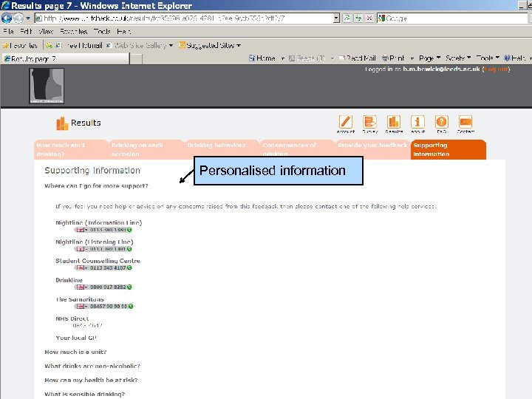
Task: Click the green call icon beside Drinkline number
Action: pyautogui.click(x=129, y=287)
